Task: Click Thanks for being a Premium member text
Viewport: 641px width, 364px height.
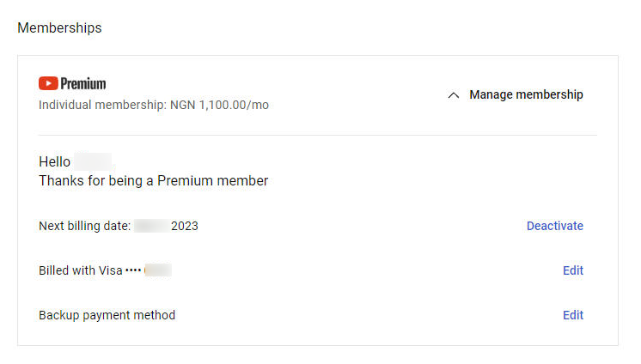Action: click(x=153, y=180)
